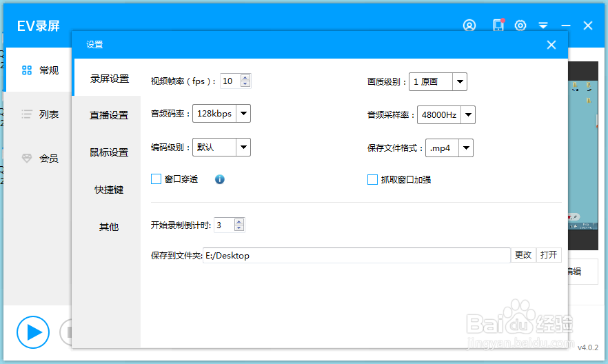
Task: Click the 视频帧率 fps value field
Action: (230, 81)
